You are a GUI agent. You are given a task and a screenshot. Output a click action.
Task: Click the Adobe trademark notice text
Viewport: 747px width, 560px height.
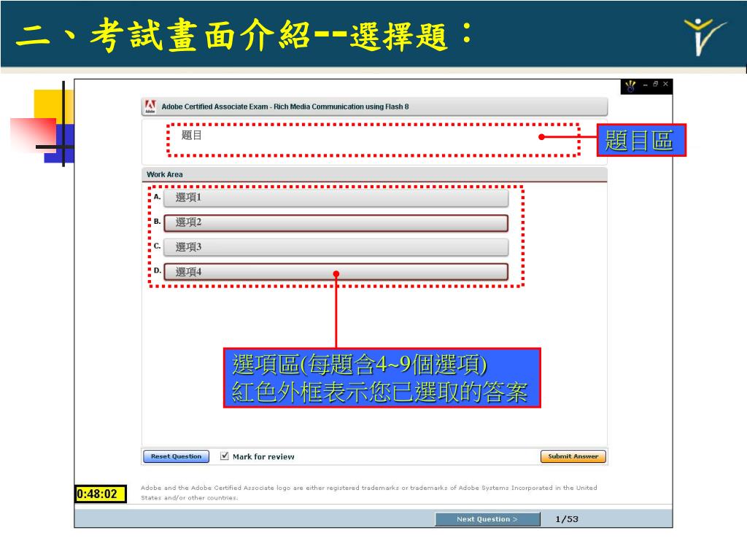point(368,493)
